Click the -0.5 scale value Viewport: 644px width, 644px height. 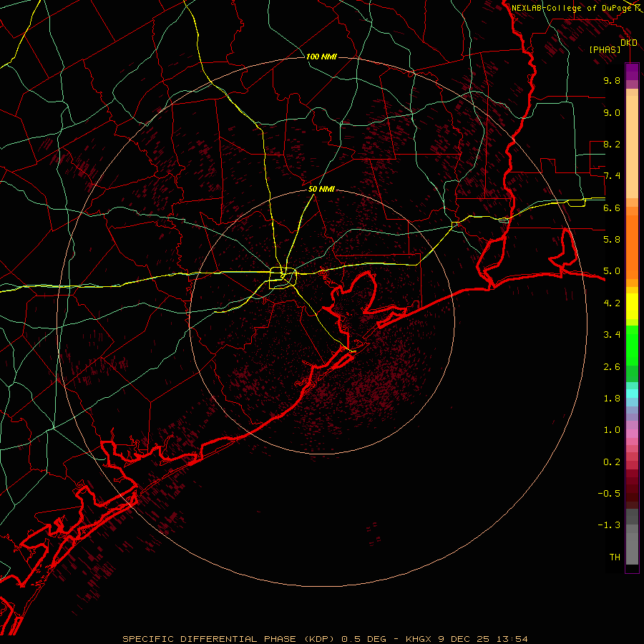tap(609, 494)
